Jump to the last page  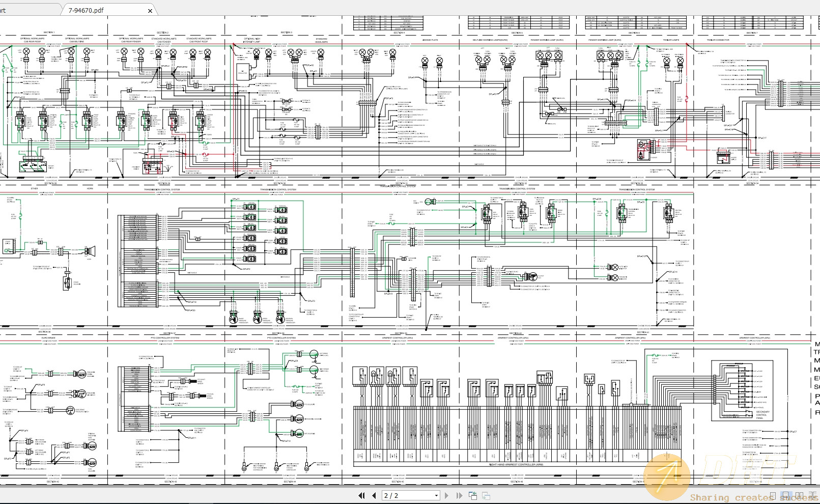click(460, 495)
